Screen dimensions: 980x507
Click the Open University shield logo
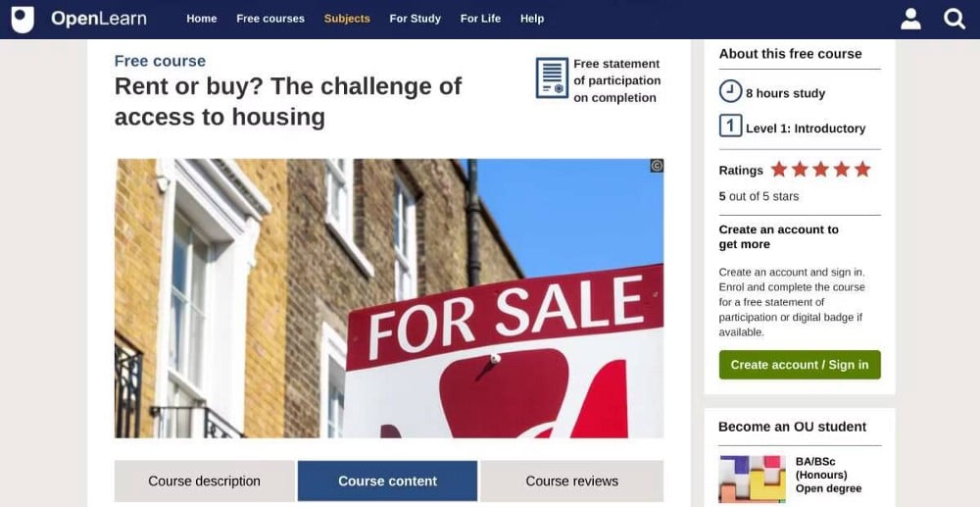click(24, 19)
